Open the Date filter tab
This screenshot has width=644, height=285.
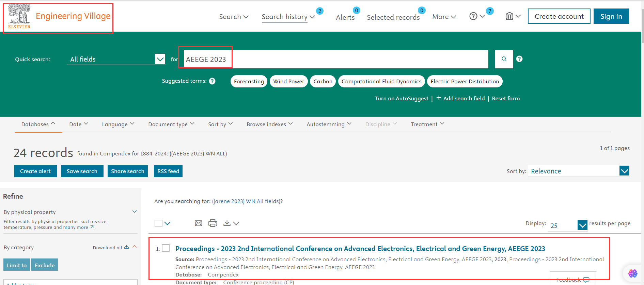click(79, 124)
